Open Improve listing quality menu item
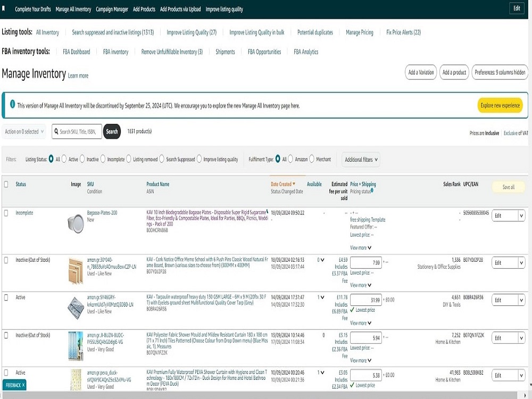Viewport: 532px width, 399px height. tap(225, 9)
